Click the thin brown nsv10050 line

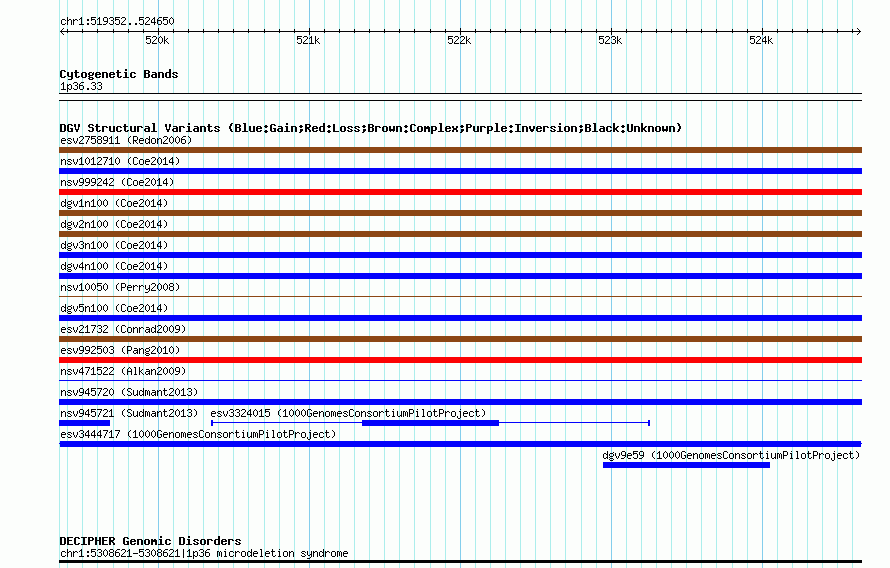point(460,296)
